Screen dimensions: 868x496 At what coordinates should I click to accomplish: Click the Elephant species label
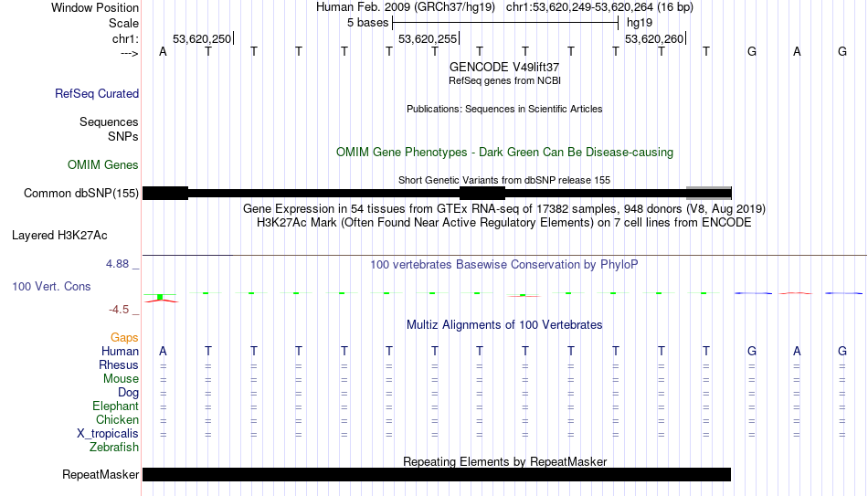[116, 406]
